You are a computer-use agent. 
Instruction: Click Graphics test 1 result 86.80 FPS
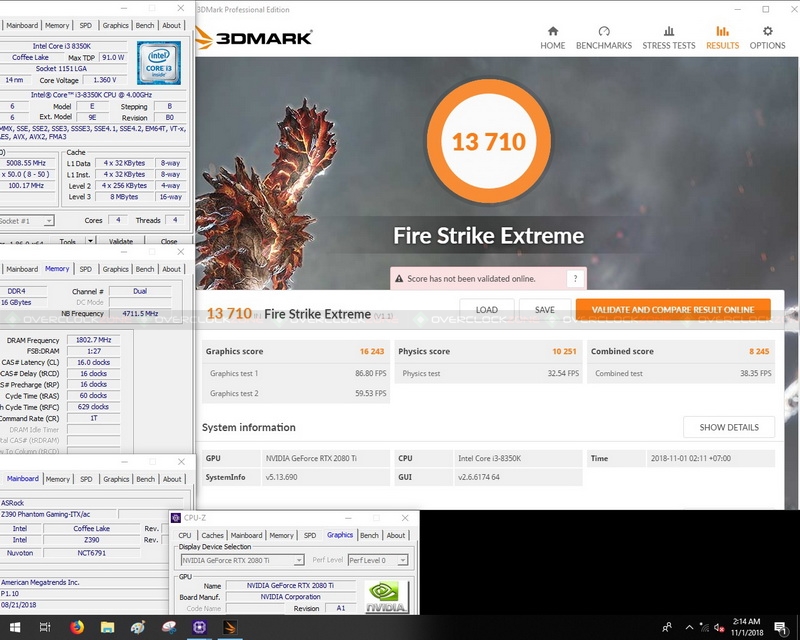(370, 374)
